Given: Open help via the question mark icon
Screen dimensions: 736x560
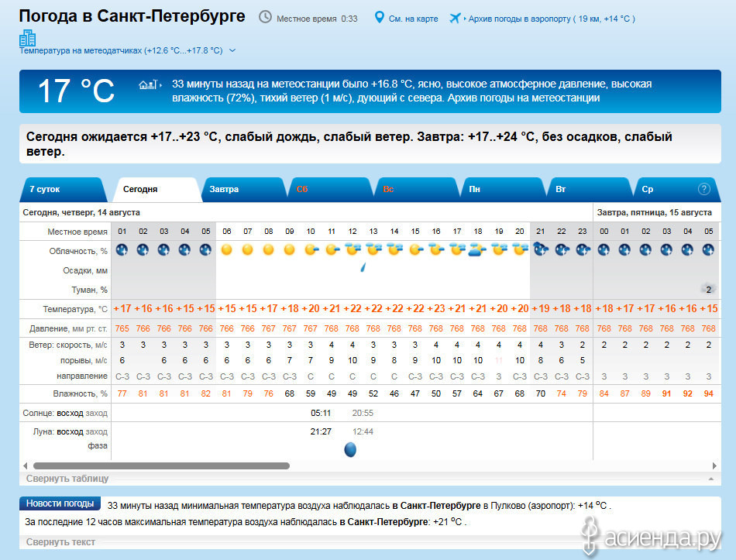Looking at the screenshot, I should [703, 188].
